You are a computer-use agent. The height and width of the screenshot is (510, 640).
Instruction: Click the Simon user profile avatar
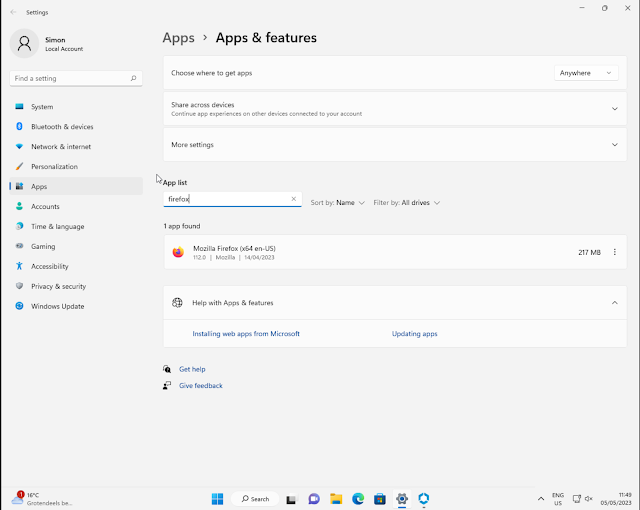(24, 43)
